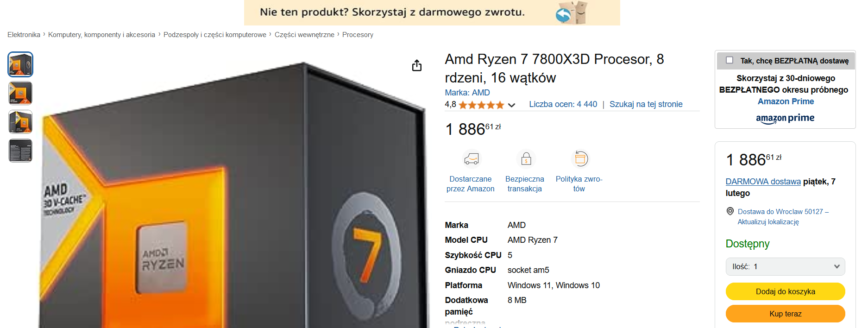
Task: Navigate to Części wewnętrzne breadcrumb
Action: pyautogui.click(x=304, y=35)
